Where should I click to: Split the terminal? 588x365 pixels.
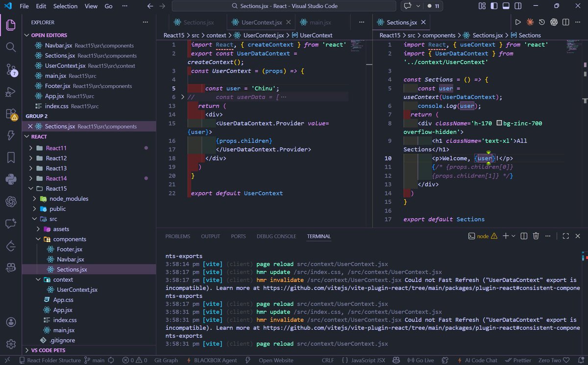coord(524,236)
